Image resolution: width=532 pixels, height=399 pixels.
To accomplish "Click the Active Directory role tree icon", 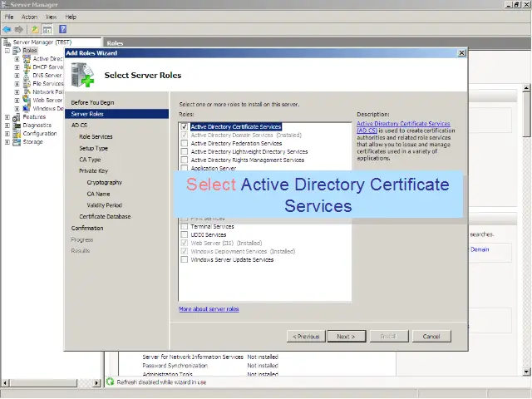I will pyautogui.click(x=27, y=59).
